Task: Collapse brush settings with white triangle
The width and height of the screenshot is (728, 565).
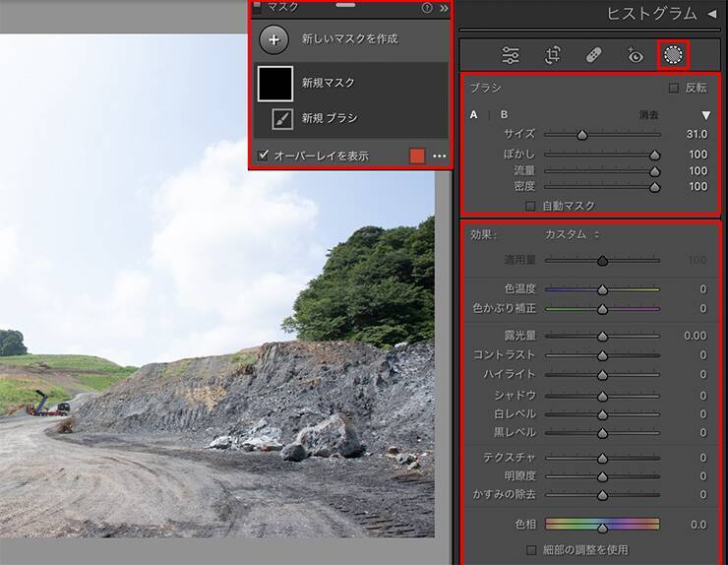Action: [704, 115]
